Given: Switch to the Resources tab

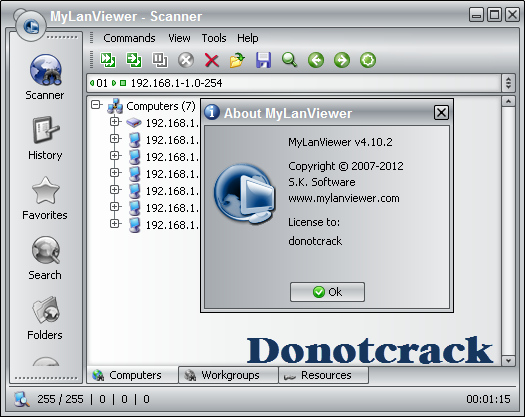Looking at the screenshot, I should 323,375.
